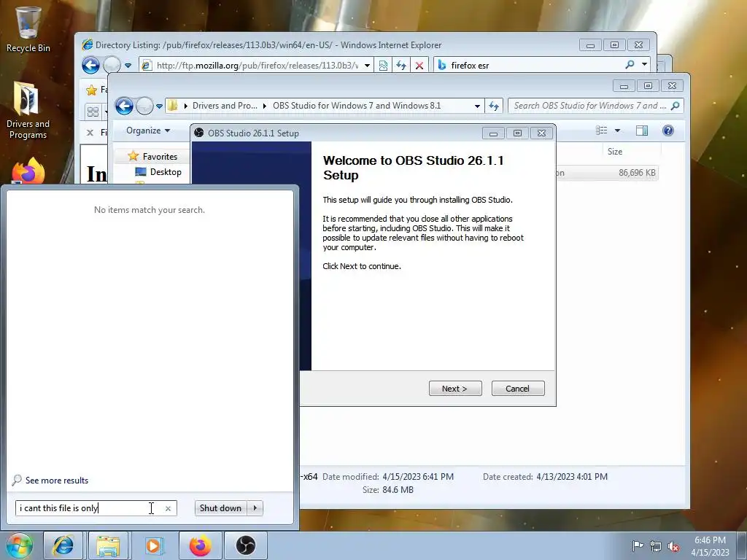Image resolution: width=747 pixels, height=560 pixels.
Task: Stop page loading in Internet Explorer
Action: 419,65
